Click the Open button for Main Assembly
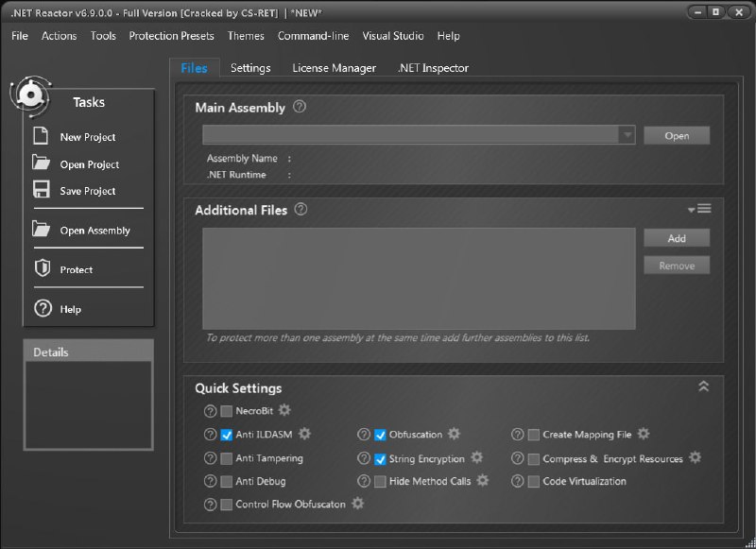756x549 pixels. coord(677,135)
